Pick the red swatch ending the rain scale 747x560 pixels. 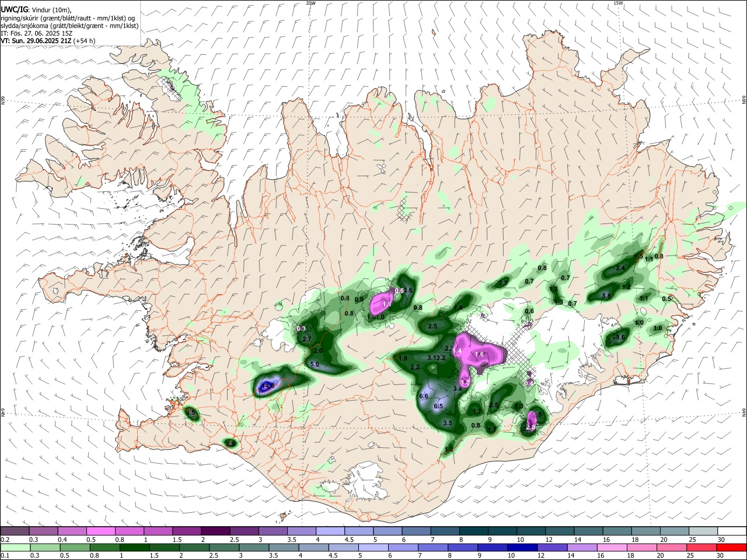[732, 548]
